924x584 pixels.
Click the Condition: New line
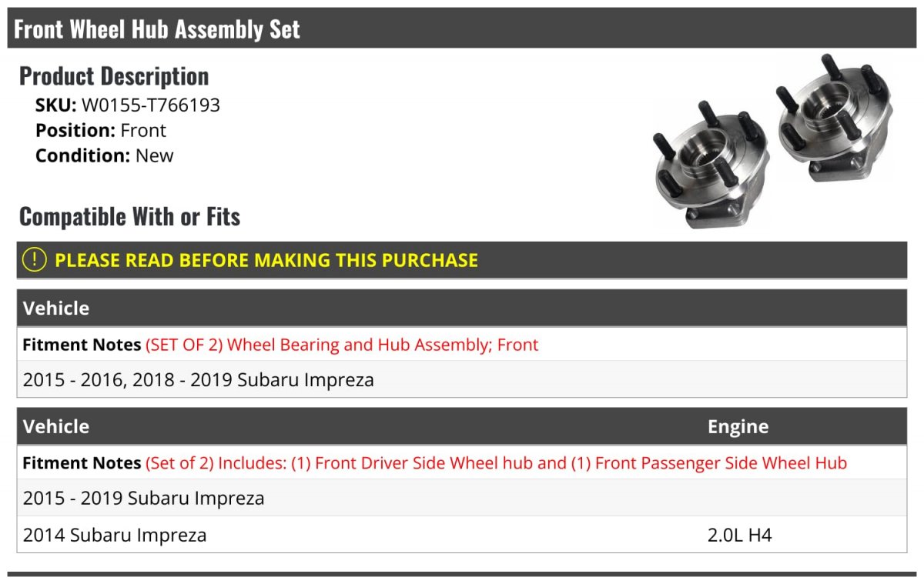click(105, 155)
